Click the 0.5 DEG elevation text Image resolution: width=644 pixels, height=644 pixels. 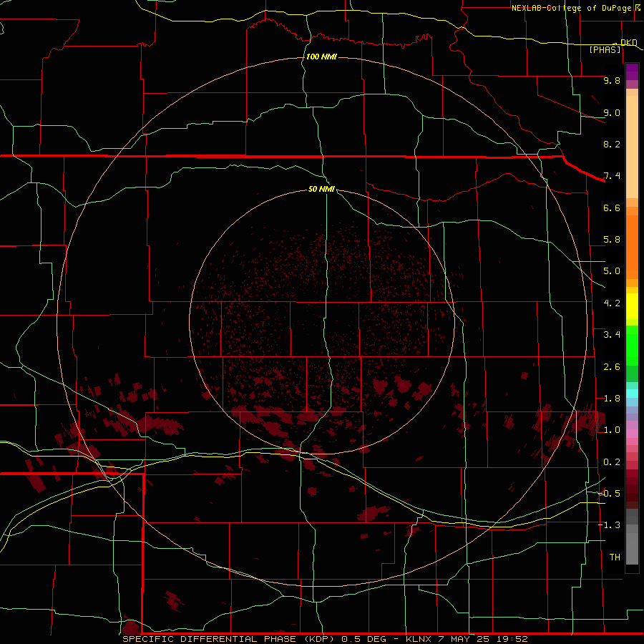click(364, 639)
